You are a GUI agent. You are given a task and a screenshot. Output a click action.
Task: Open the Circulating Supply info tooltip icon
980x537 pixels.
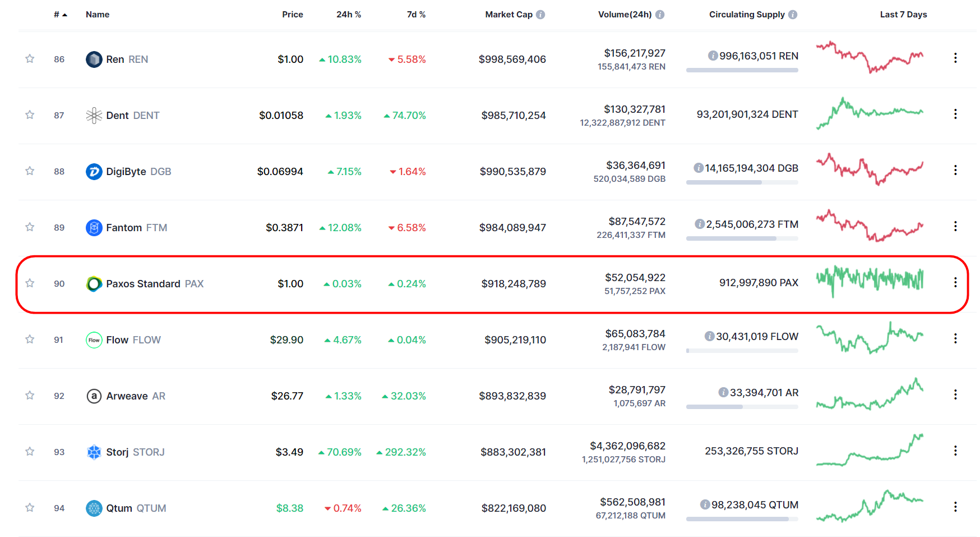click(x=793, y=15)
